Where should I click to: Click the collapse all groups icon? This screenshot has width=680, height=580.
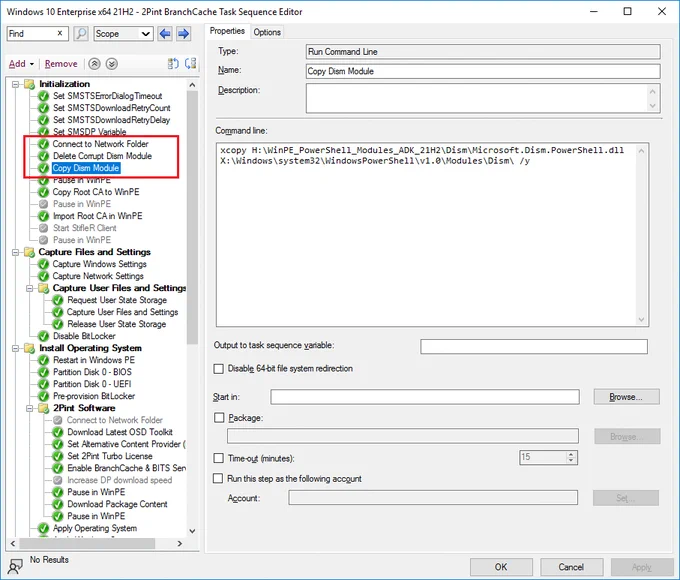tap(190, 64)
